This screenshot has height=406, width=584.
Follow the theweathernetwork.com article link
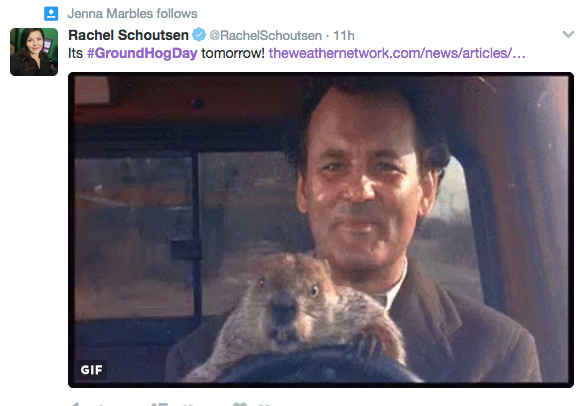397,53
